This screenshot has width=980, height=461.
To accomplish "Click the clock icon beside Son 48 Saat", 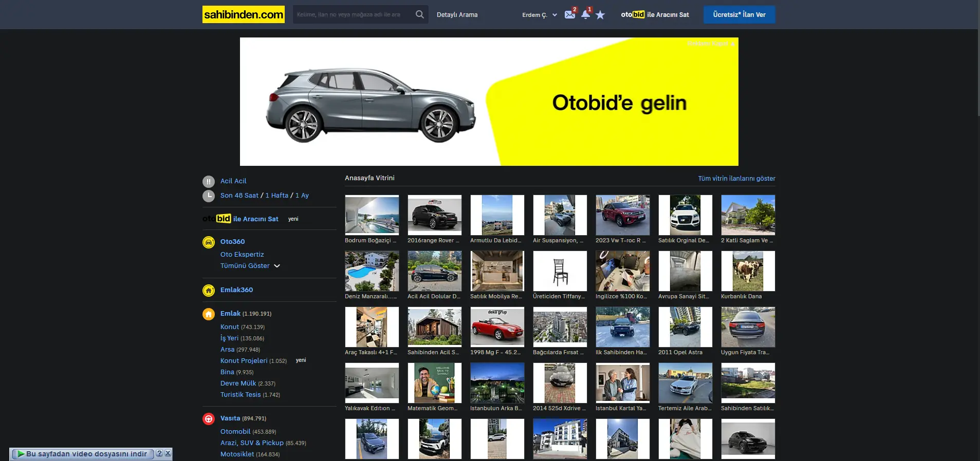I will tap(209, 196).
